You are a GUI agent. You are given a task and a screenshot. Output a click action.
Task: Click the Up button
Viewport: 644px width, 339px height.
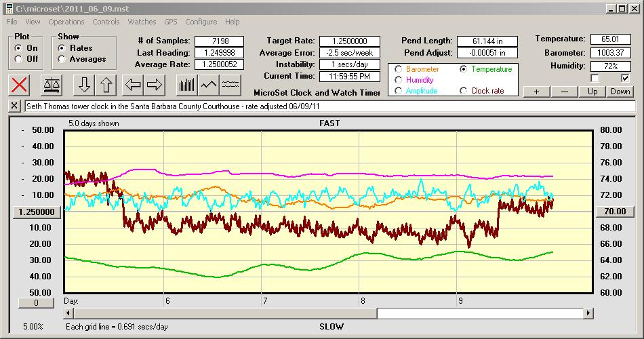click(592, 92)
